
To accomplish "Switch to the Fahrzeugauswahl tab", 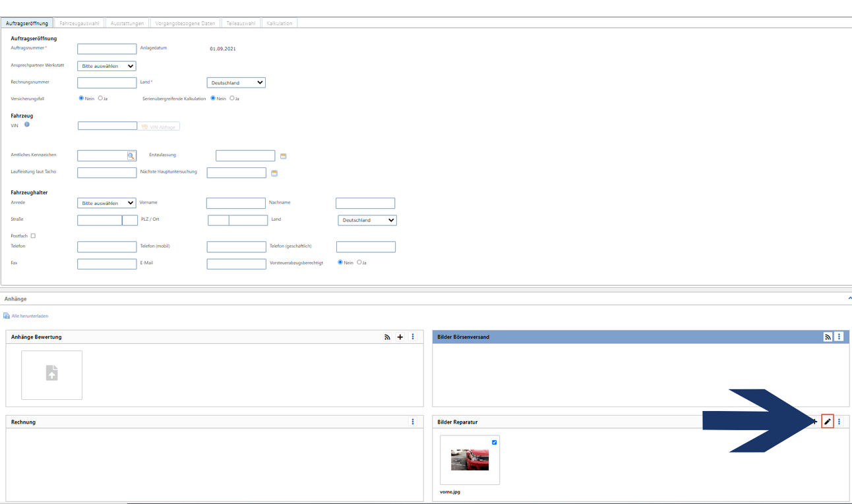I will tap(79, 23).
